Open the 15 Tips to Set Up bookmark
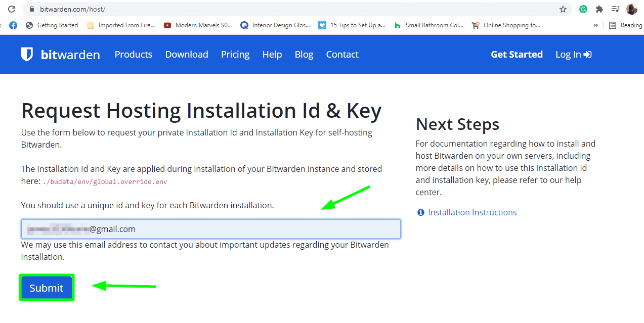 pyautogui.click(x=352, y=25)
